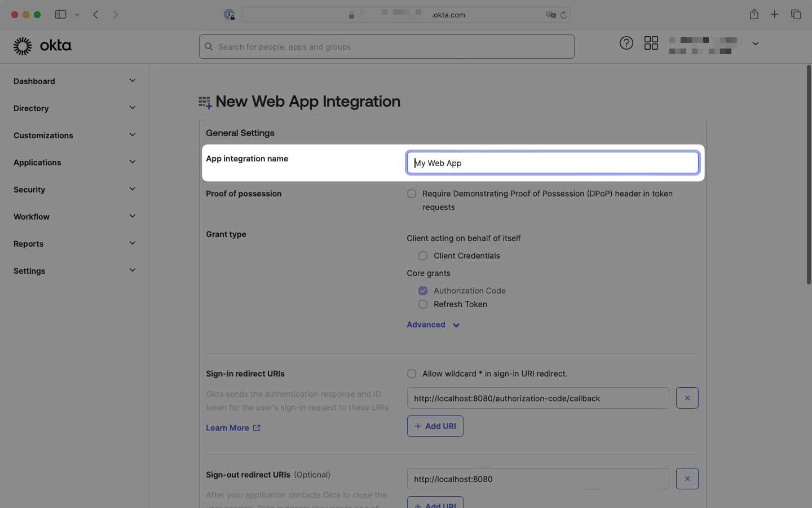Open the help question mark icon

pos(626,42)
